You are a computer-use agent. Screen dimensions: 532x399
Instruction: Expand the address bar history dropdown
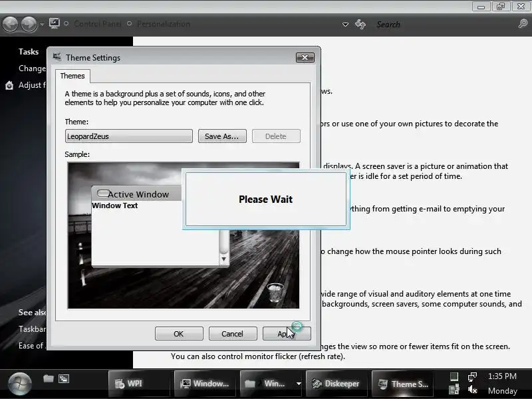pos(345,25)
